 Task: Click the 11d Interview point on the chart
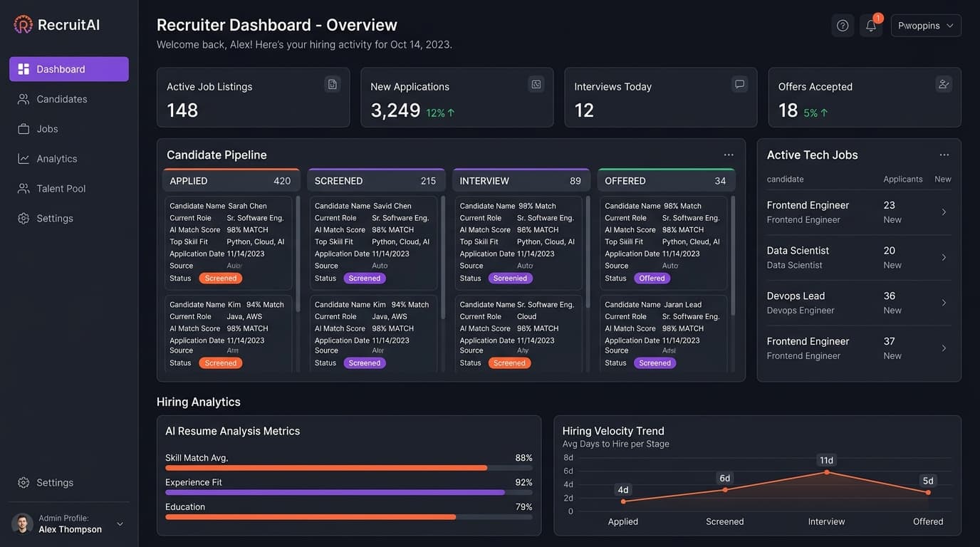(827, 472)
